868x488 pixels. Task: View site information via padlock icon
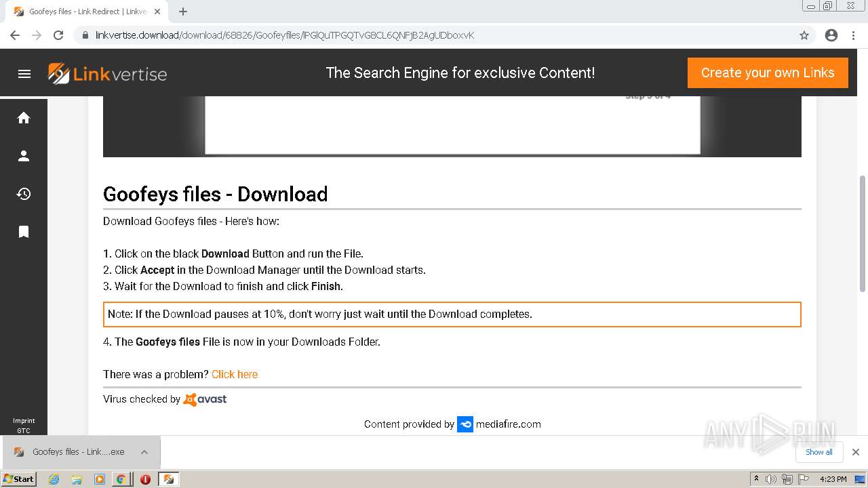pyautogui.click(x=85, y=35)
